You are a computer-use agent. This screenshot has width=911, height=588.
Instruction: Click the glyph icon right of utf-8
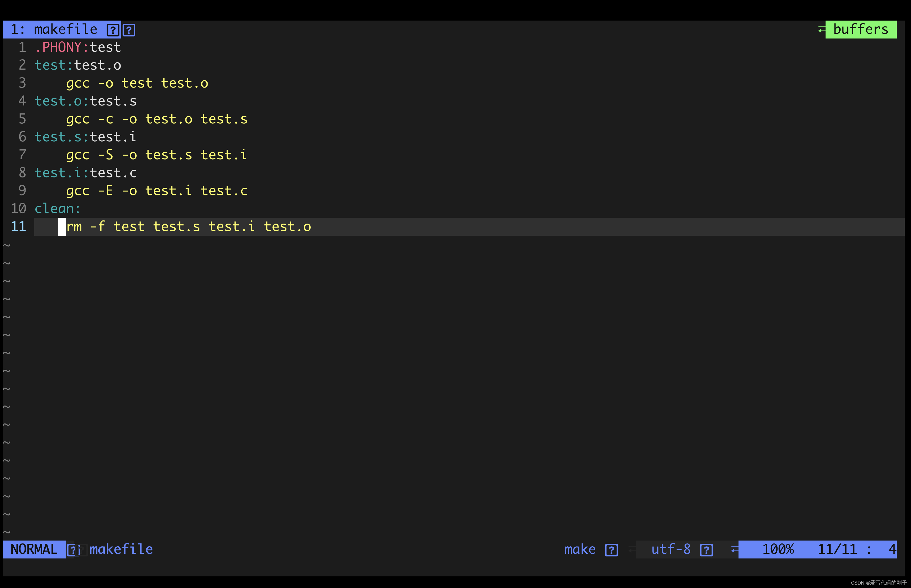click(x=706, y=550)
